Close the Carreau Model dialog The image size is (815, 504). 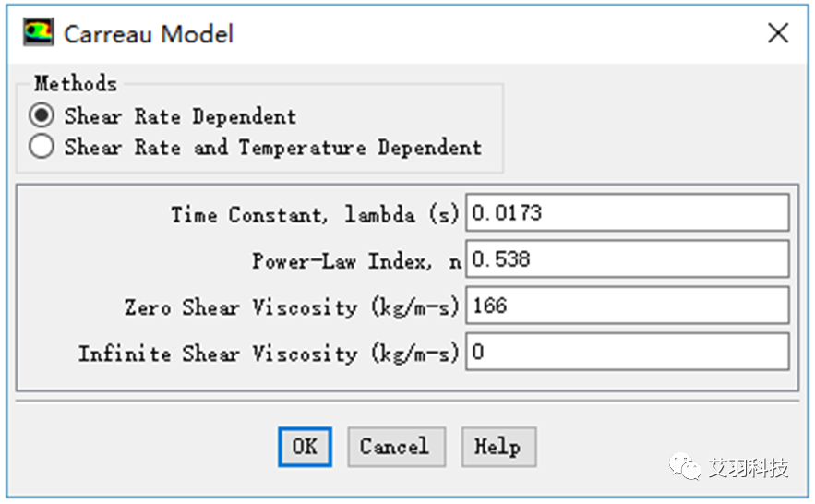778,33
